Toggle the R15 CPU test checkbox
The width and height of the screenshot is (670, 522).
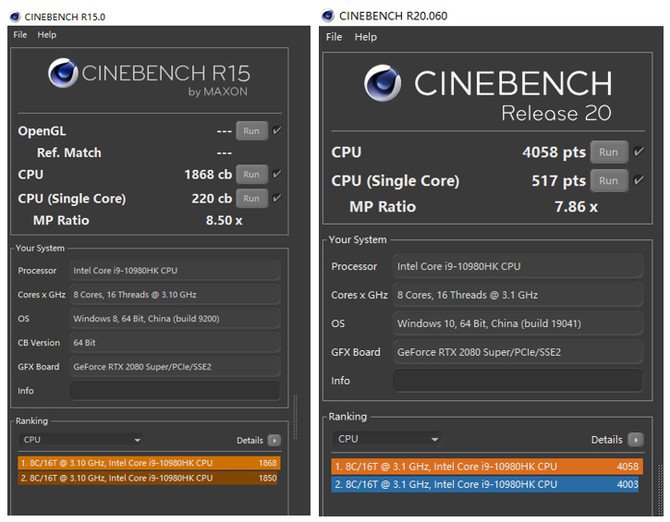tap(277, 174)
